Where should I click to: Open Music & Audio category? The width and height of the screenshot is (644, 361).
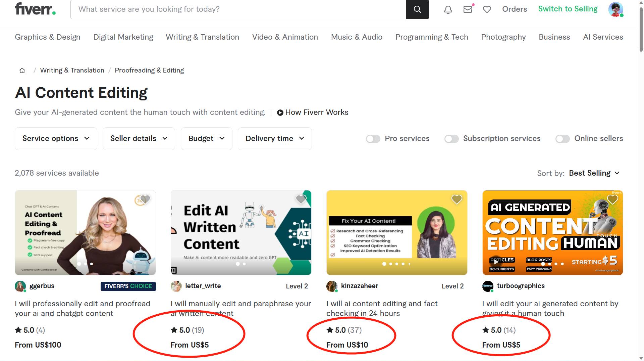pos(357,37)
